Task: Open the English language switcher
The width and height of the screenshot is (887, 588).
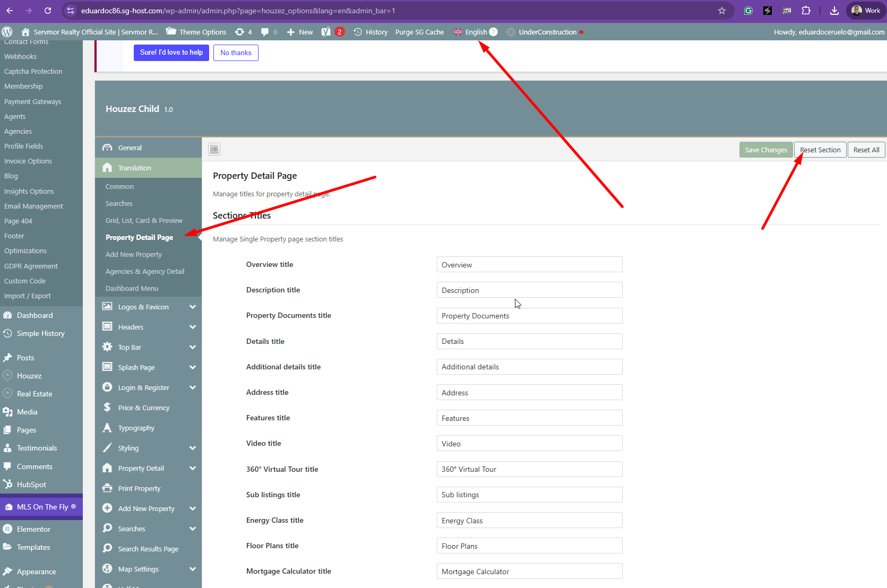Action: 475,32
